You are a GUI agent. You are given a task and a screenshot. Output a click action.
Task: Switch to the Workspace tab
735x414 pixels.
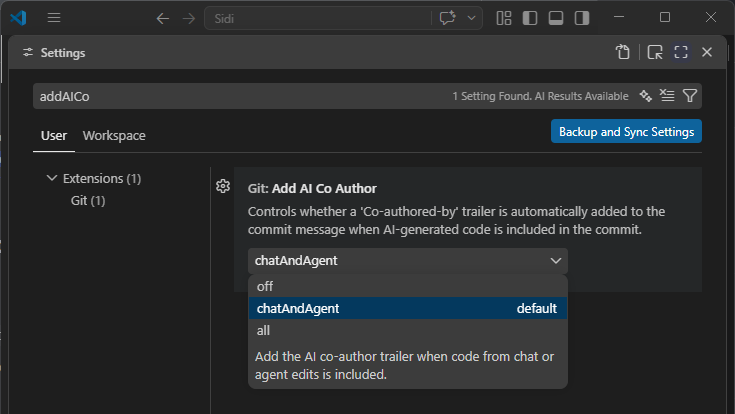(x=114, y=135)
